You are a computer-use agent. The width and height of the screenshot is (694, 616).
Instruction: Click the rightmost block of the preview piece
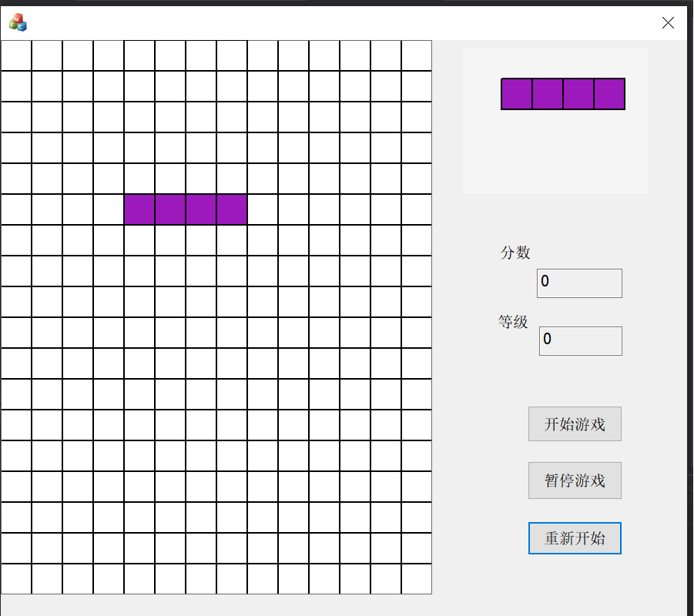point(609,92)
